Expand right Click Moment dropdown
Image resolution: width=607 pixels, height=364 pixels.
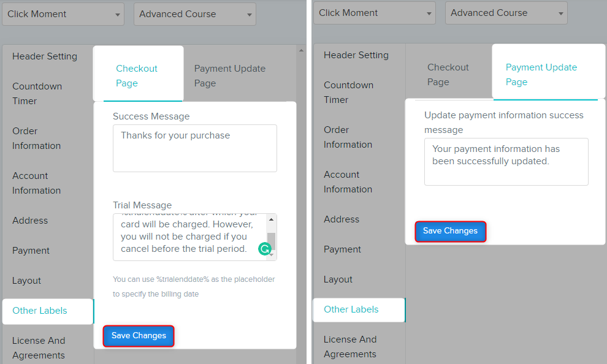tap(375, 13)
